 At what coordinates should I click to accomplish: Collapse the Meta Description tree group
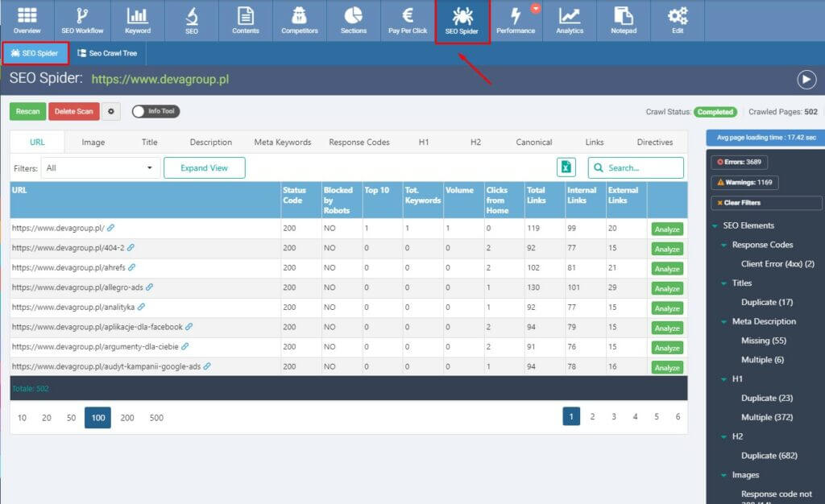click(x=725, y=321)
